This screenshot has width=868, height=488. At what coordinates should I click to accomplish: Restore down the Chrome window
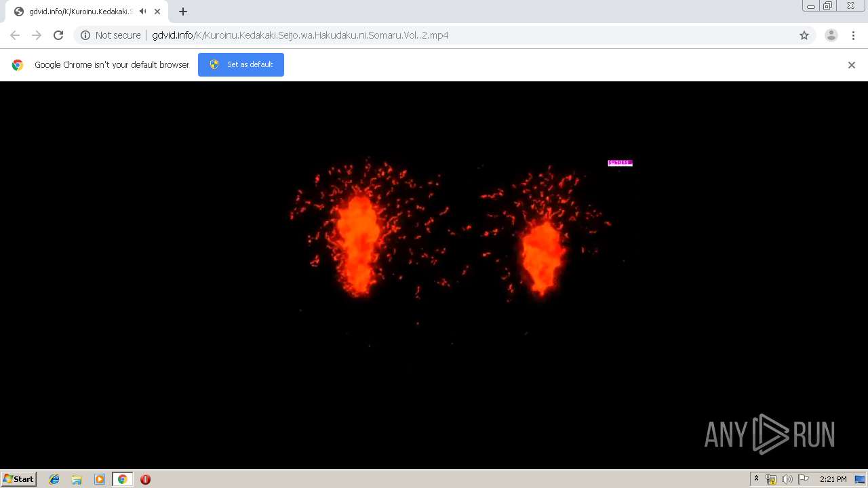click(x=828, y=6)
